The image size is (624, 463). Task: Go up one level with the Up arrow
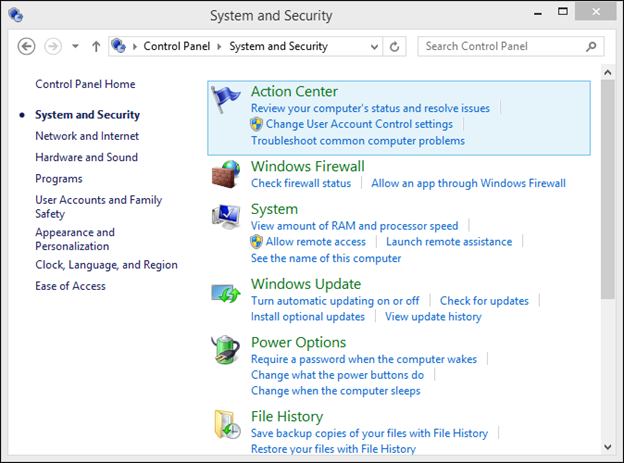96,47
